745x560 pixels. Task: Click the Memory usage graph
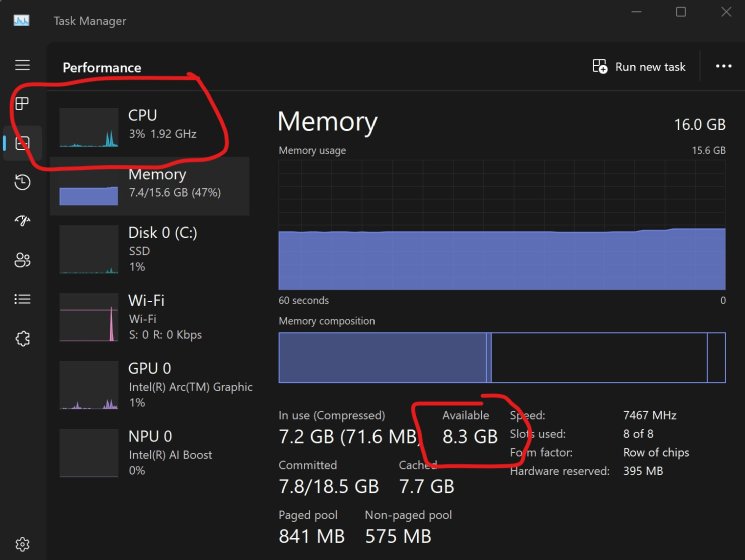coord(502,225)
